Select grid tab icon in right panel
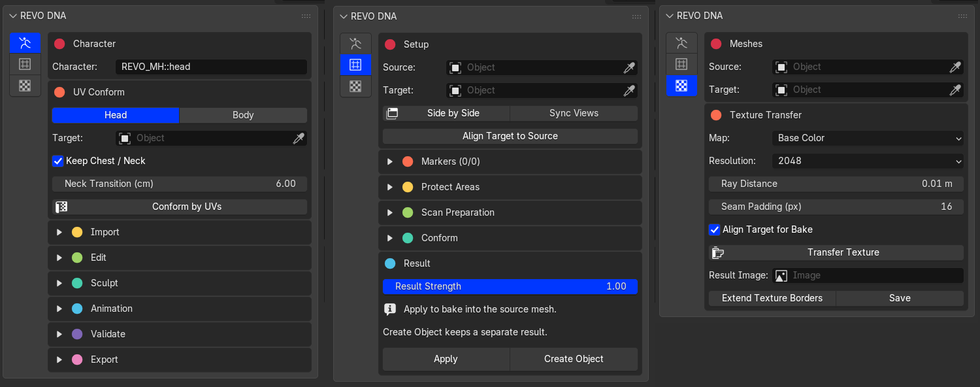Screen dimensions: 980x387 click(681, 64)
